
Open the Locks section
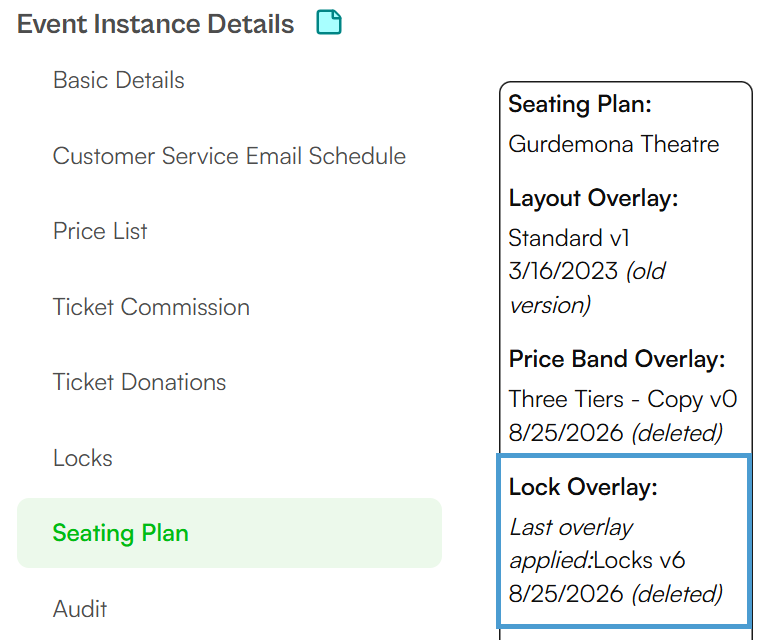coord(83,458)
